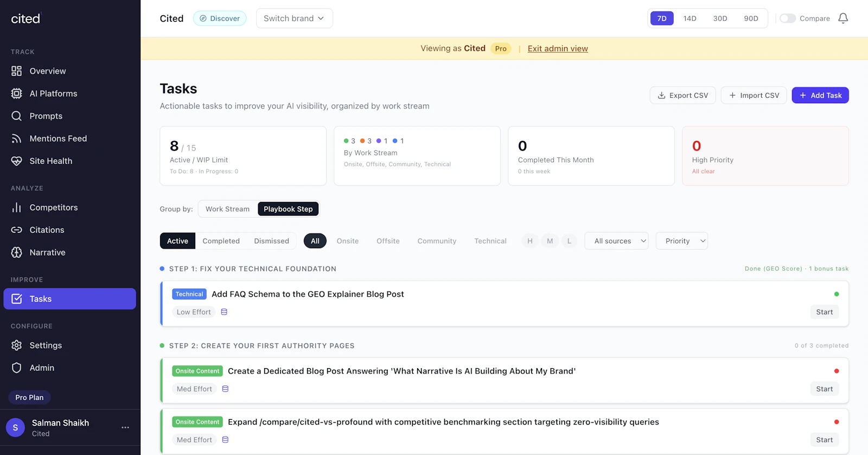The width and height of the screenshot is (868, 455).
Task: Open the High Priority card
Action: pyautogui.click(x=765, y=156)
